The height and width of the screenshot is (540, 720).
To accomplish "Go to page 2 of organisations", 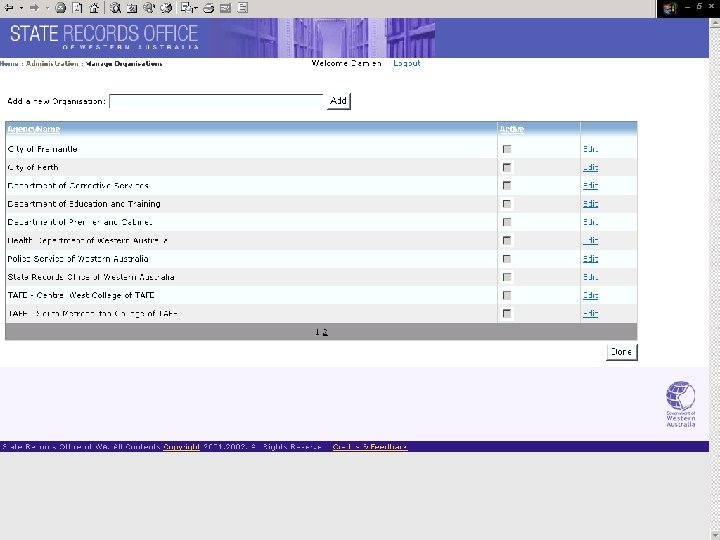I will click(x=325, y=332).
